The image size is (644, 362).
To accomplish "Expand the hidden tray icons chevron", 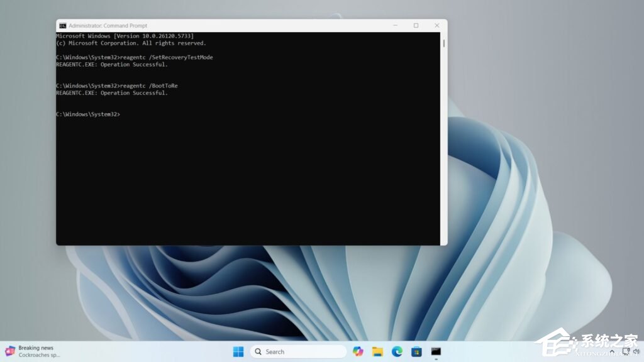I will click(613, 351).
